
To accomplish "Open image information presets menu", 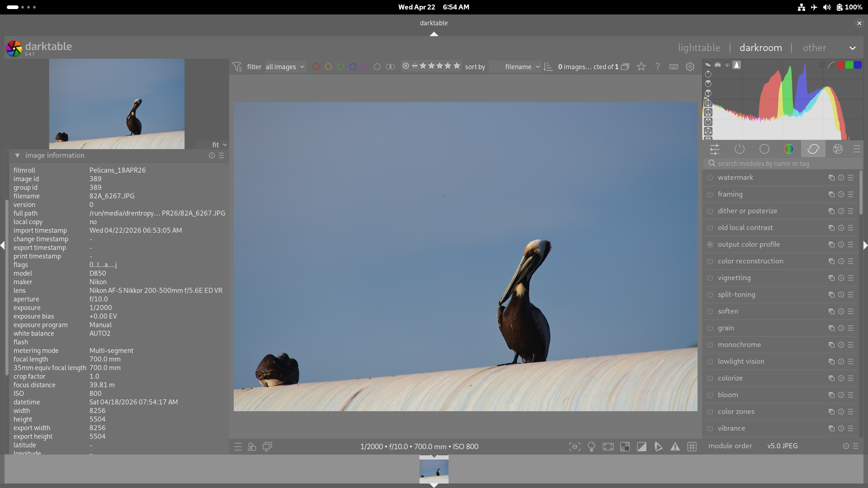I will (x=222, y=155).
